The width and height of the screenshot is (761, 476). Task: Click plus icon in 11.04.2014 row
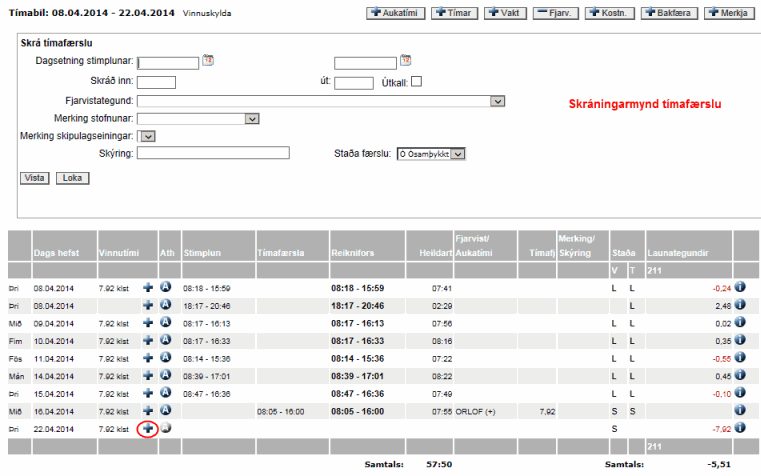pos(148,358)
